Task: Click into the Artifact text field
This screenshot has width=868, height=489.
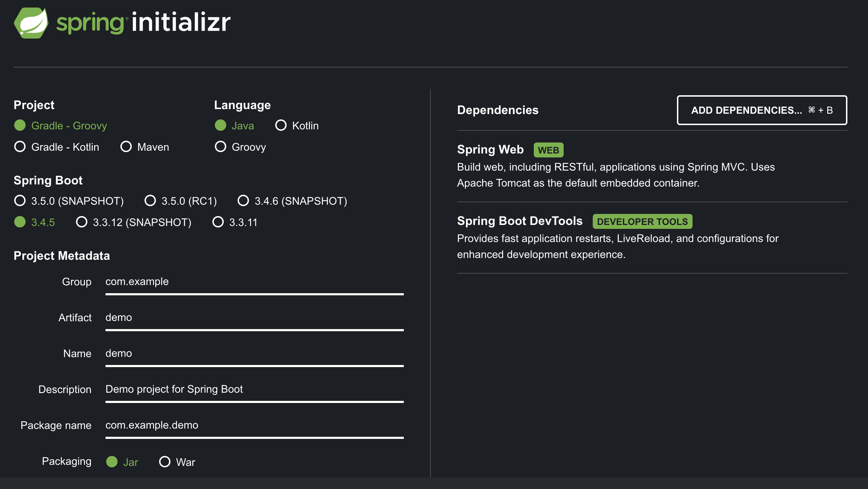Action: coord(255,318)
